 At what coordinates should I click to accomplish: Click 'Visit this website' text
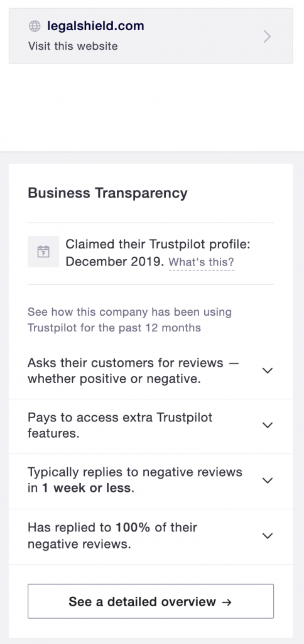tap(73, 46)
